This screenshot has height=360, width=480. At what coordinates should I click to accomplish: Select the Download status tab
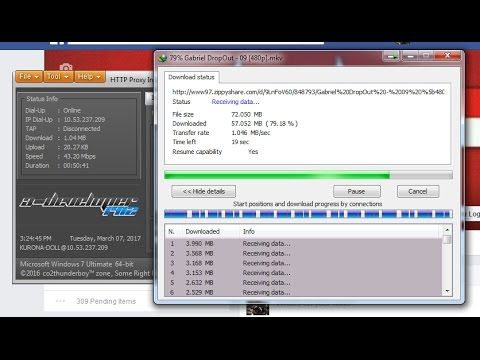click(x=191, y=77)
